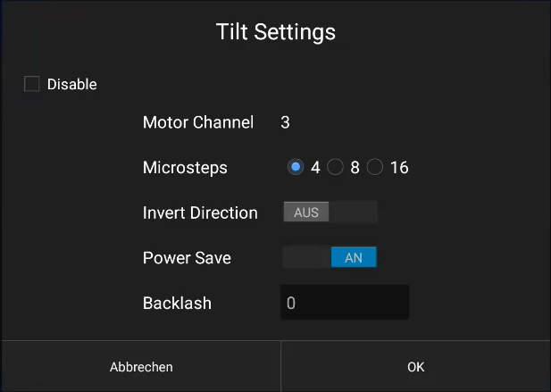Toggle the Invert Direction switch

(330, 213)
